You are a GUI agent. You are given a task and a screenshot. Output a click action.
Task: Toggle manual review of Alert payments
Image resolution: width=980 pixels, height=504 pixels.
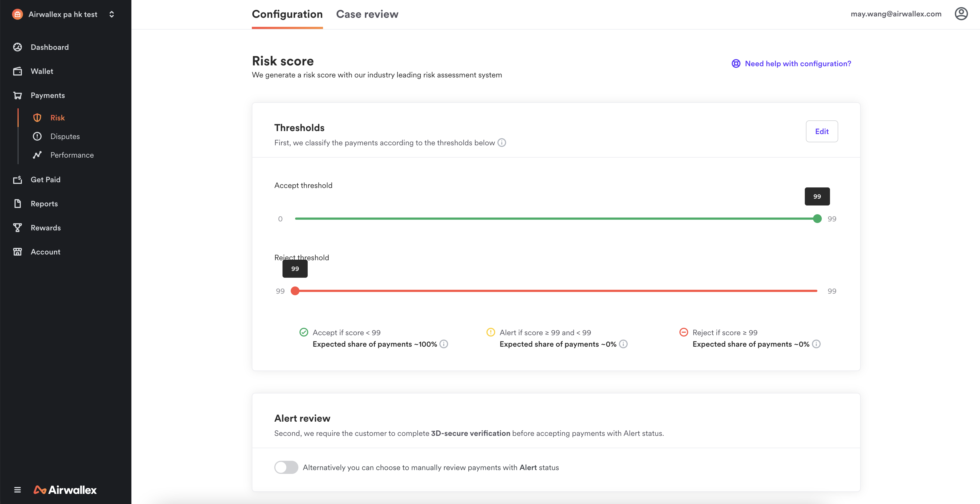pyautogui.click(x=286, y=467)
